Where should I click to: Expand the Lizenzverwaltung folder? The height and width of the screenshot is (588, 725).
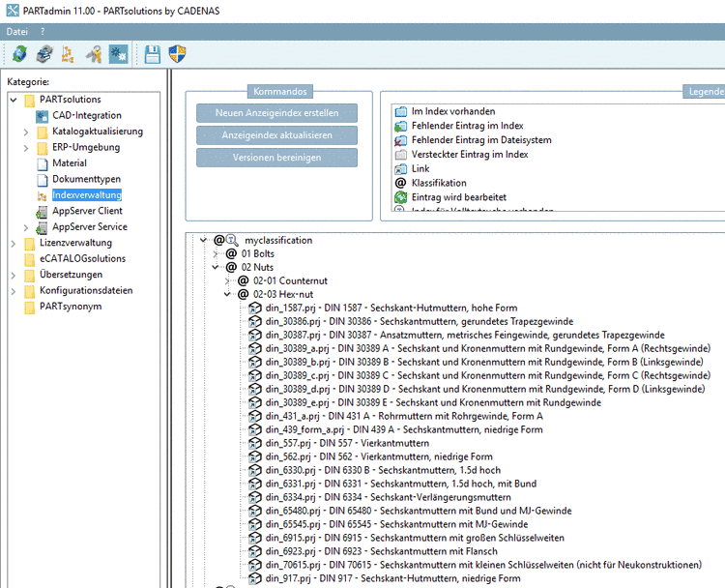pyautogui.click(x=14, y=243)
